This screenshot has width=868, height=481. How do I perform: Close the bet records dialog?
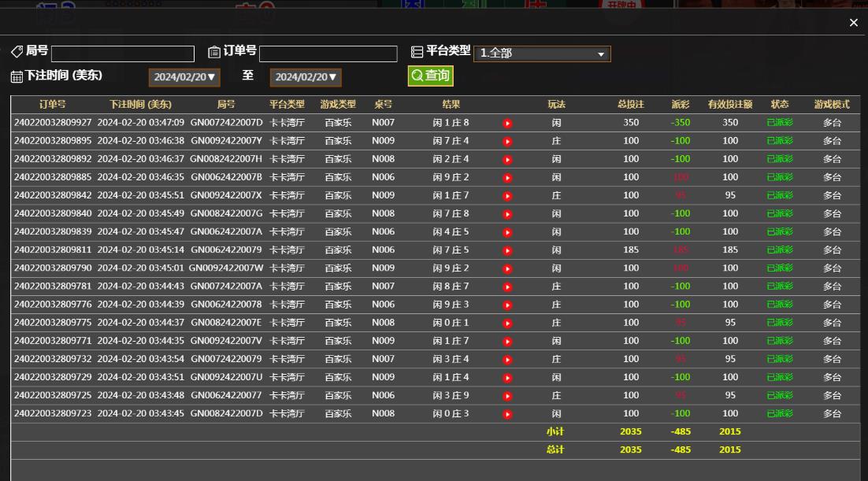pyautogui.click(x=854, y=23)
